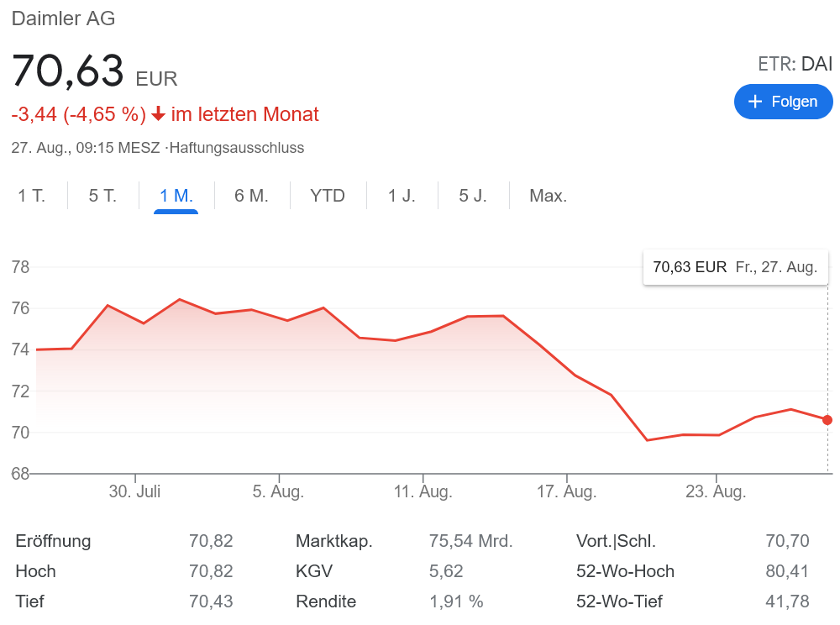Click the Marktkap. value 75,54 Mrd.

(x=470, y=541)
